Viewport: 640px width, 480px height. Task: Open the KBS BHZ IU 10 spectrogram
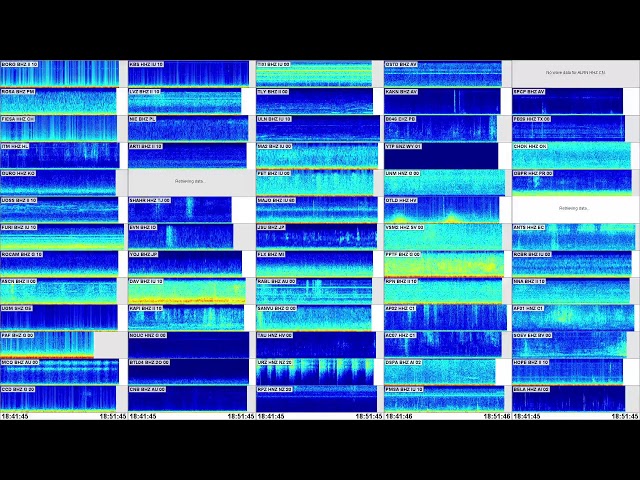(x=189, y=74)
